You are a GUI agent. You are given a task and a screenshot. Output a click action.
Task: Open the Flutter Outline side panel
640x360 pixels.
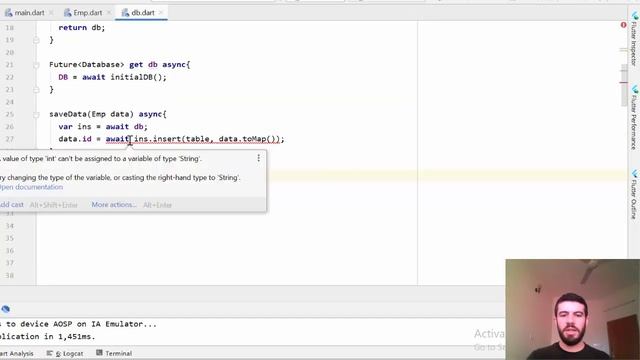click(634, 195)
